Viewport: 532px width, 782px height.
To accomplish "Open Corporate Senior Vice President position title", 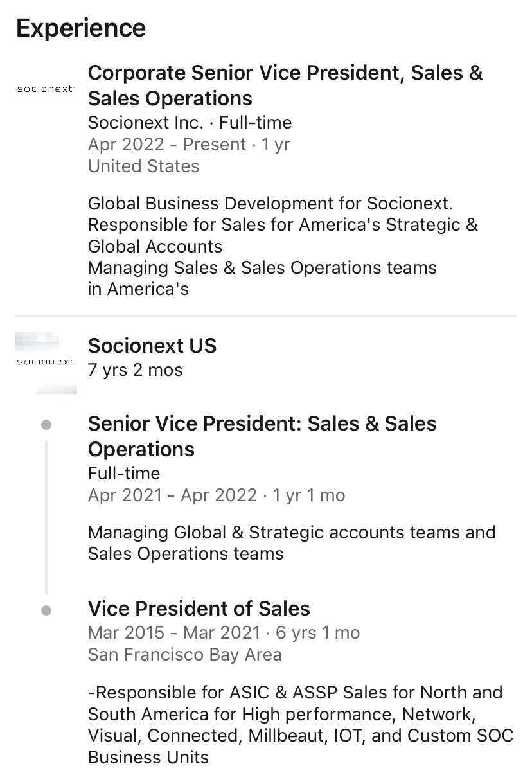I will point(285,85).
